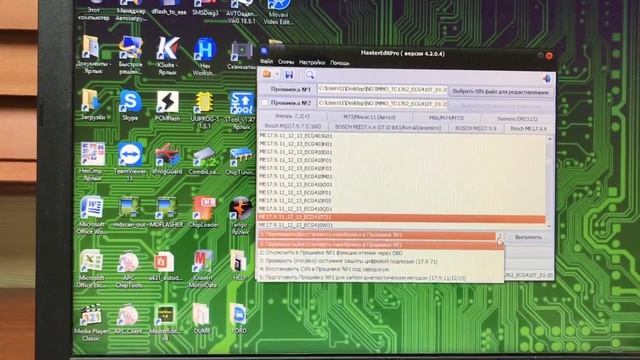Open the CombiLoader desktop icon
The image size is (640, 360).
[204, 160]
